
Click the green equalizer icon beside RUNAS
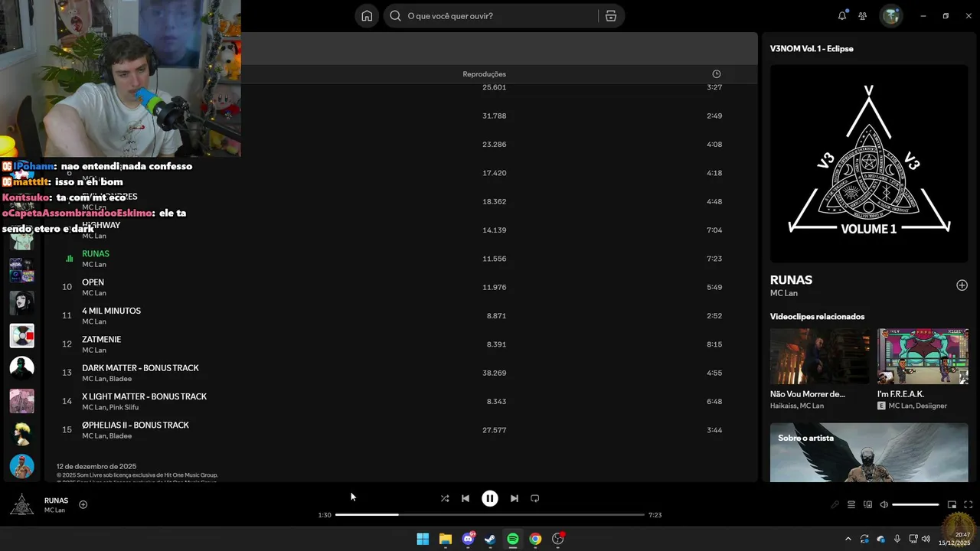(69, 259)
